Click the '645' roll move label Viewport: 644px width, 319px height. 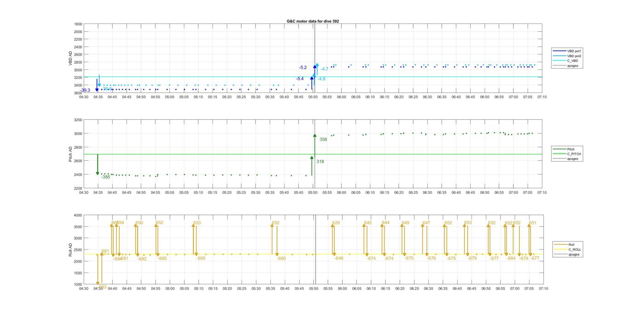coord(368,223)
